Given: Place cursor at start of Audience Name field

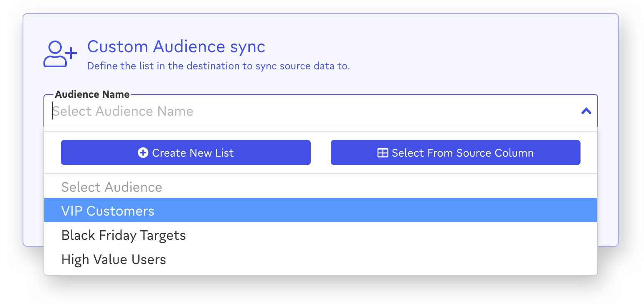Looking at the screenshot, I should tap(53, 111).
